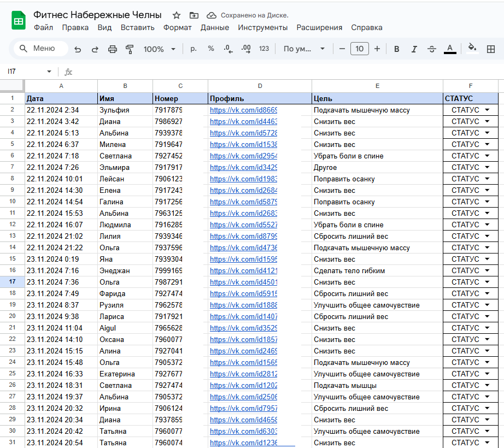Star the document Фитнес Набережные Челны

click(177, 15)
